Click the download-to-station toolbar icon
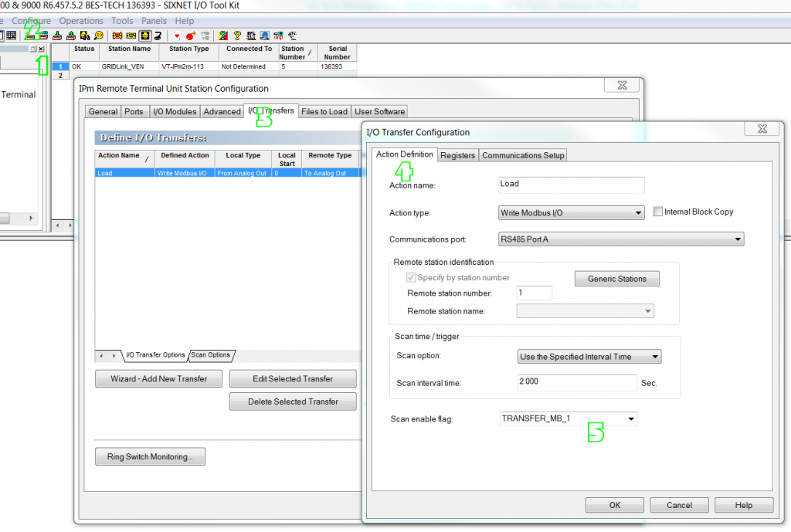791x532 pixels. 57,36
